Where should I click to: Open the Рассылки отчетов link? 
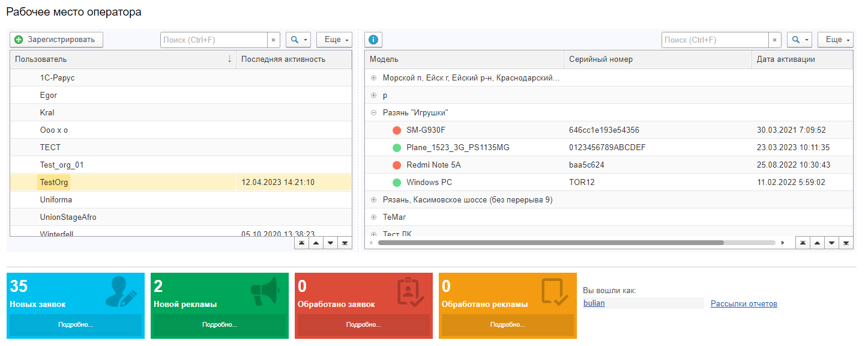[x=744, y=303]
